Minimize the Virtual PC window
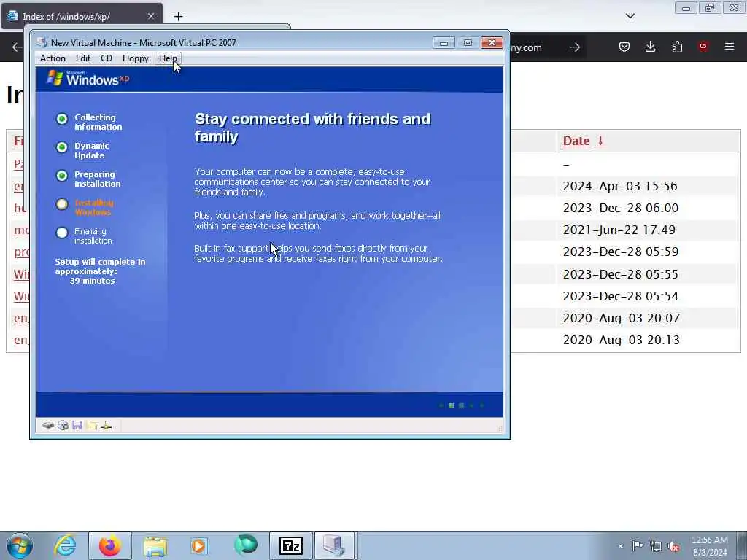This screenshot has width=747, height=560. (x=444, y=43)
